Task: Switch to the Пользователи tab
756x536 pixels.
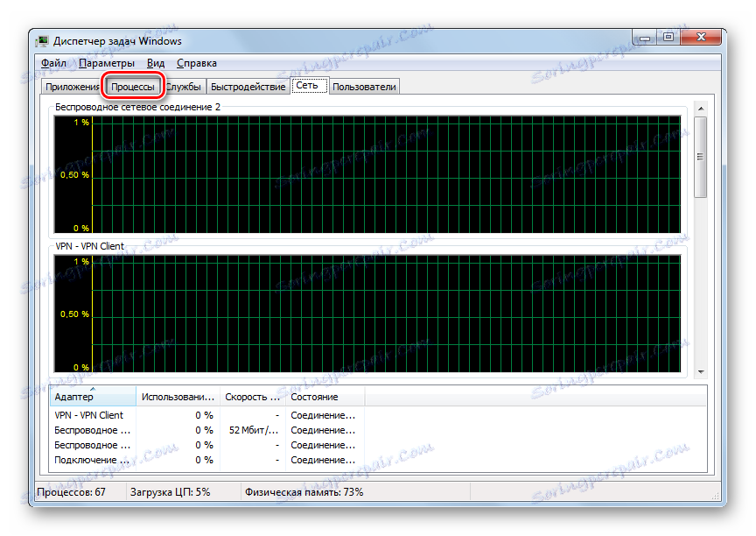Action: 364,87
